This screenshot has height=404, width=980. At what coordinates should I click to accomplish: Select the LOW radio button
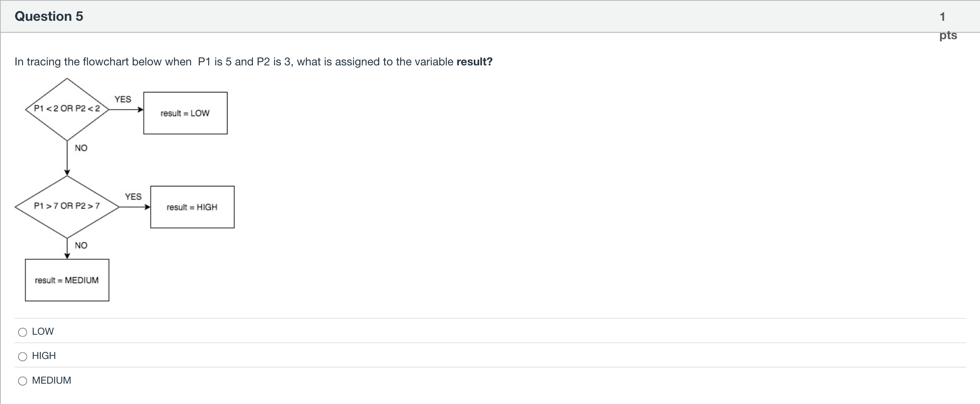pyautogui.click(x=23, y=332)
